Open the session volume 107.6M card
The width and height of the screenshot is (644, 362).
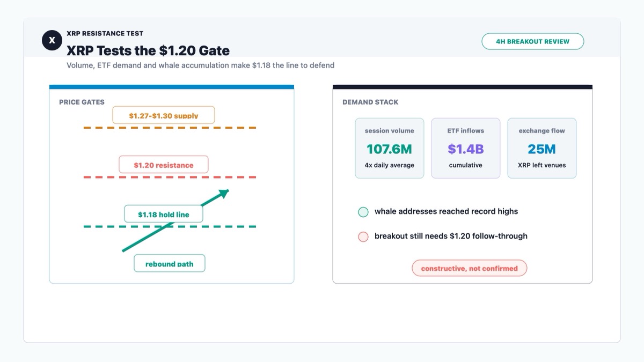click(390, 148)
